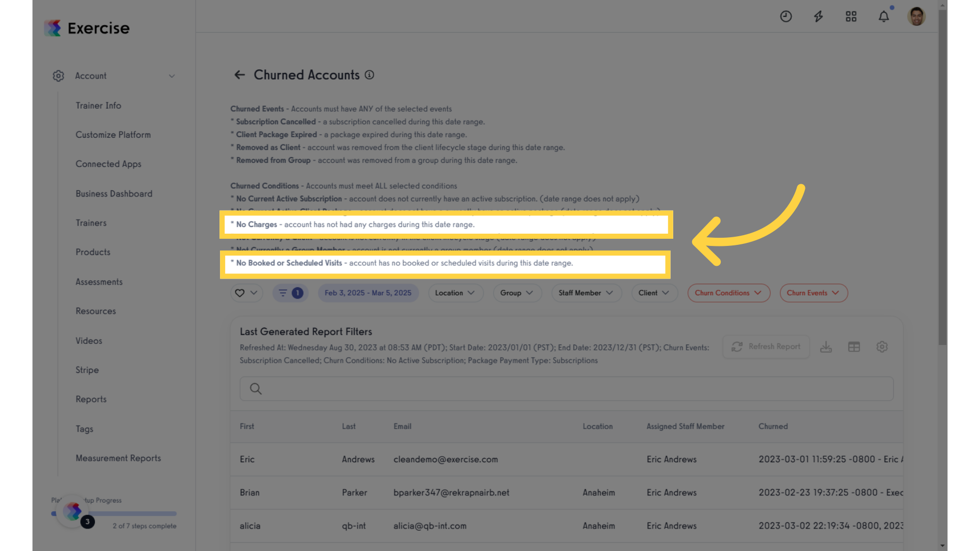Click the lightning bolt quick actions icon

819,17
